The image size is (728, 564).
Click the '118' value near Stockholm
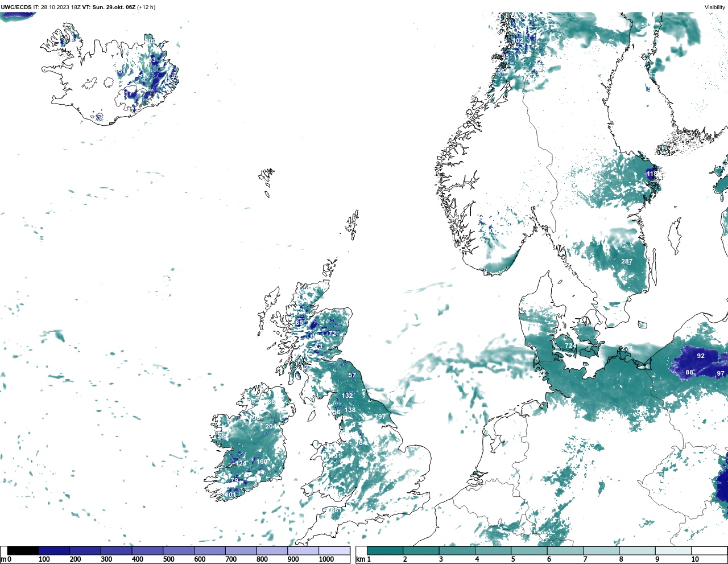coord(652,174)
